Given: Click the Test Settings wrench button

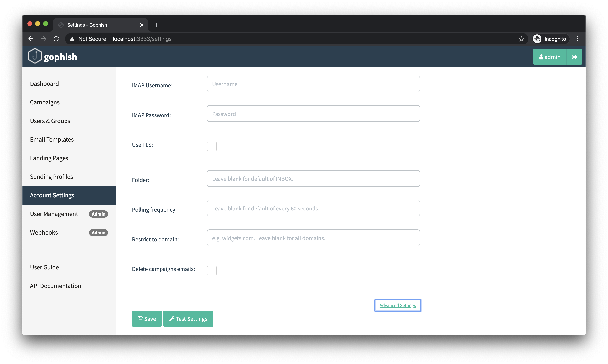Looking at the screenshot, I should [188, 319].
